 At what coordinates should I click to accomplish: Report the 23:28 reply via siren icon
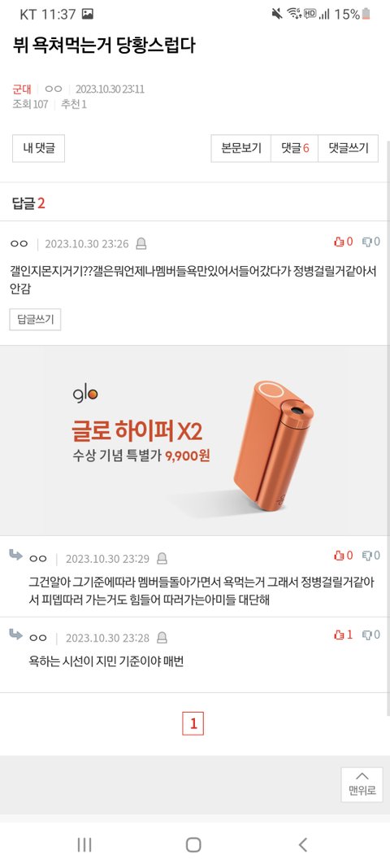(162, 639)
